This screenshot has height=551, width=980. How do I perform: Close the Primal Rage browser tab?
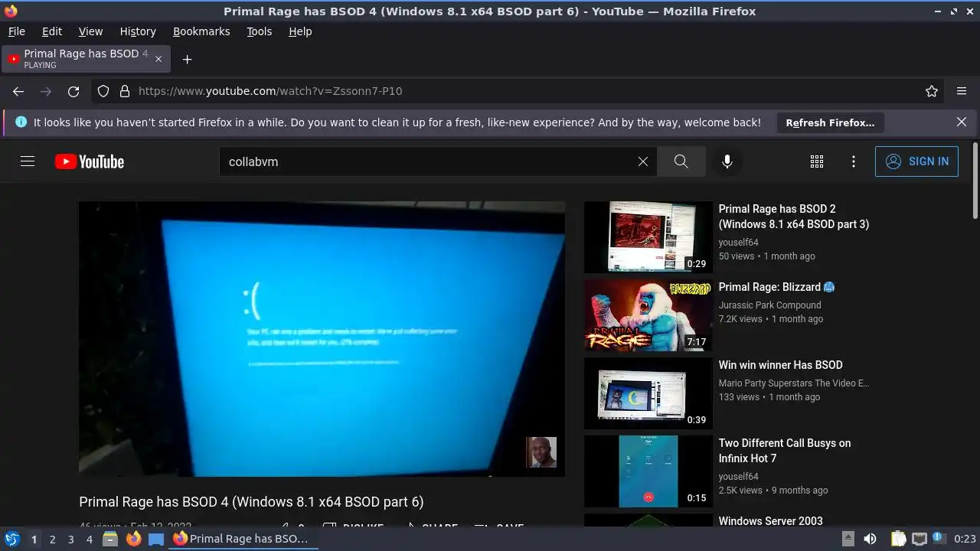point(158,59)
